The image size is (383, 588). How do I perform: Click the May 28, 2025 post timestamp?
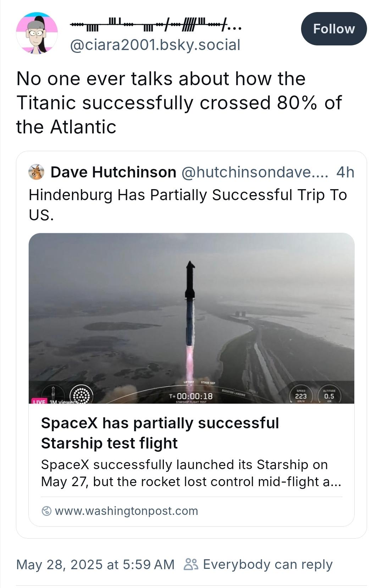click(x=95, y=564)
